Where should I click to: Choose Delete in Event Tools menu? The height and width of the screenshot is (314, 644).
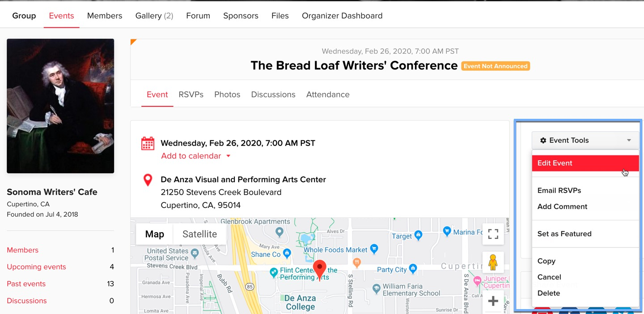coord(549,293)
